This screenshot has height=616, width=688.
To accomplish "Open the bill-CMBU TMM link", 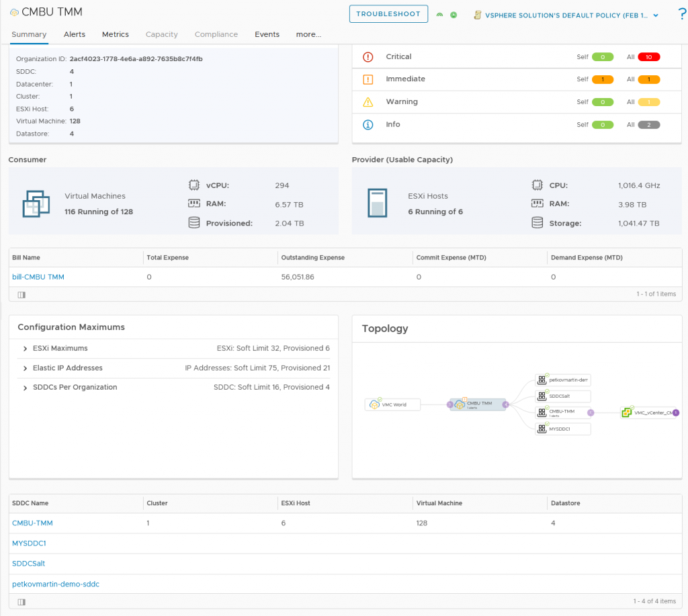I will (x=38, y=277).
